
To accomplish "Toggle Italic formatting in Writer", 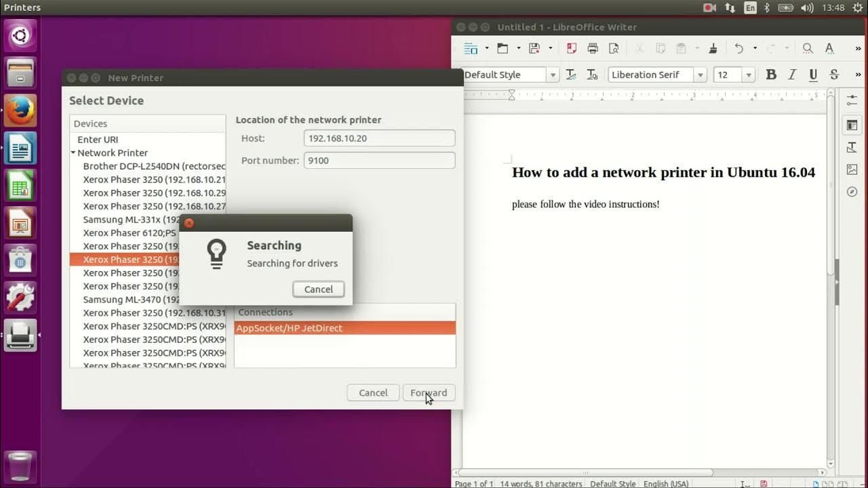I will point(792,75).
